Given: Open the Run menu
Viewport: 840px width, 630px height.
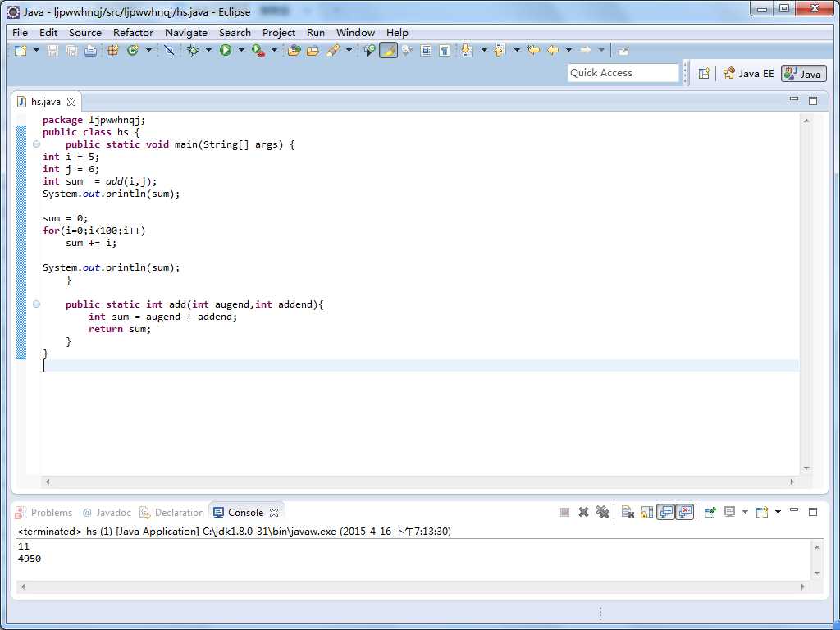Looking at the screenshot, I should [316, 33].
